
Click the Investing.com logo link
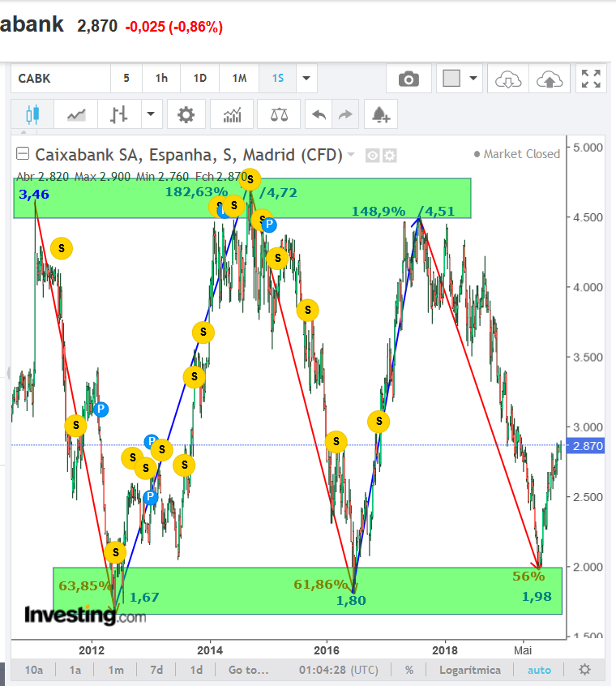pyautogui.click(x=85, y=615)
